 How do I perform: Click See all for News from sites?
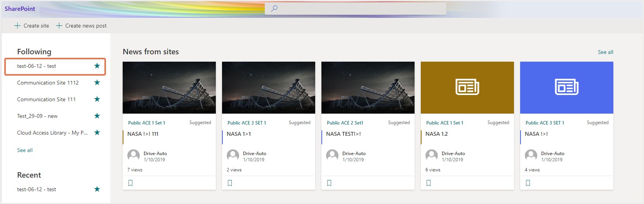[606, 52]
